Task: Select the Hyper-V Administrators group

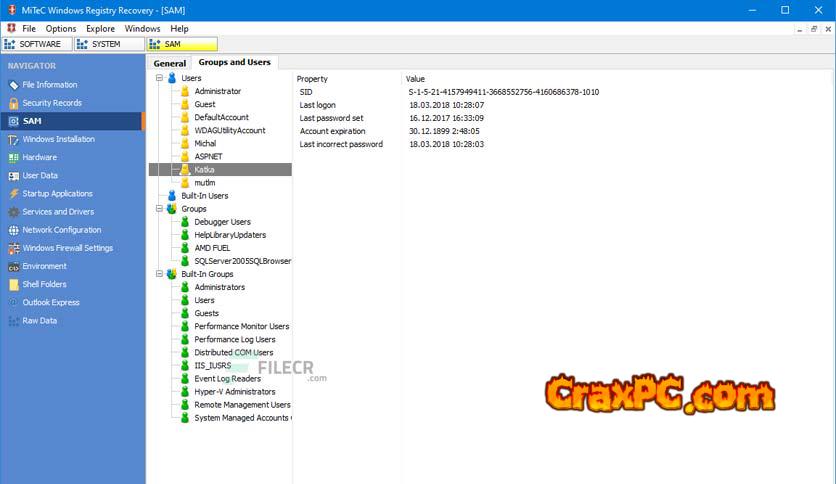Action: pos(236,392)
